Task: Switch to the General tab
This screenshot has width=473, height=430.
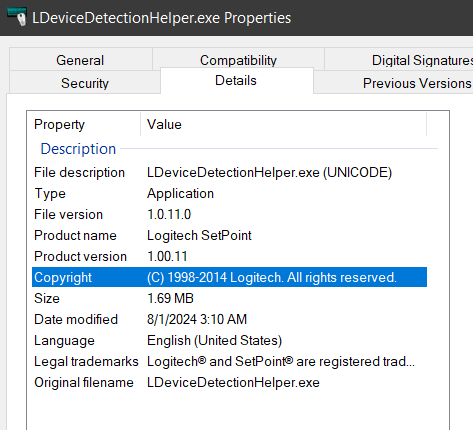Action: 81,60
